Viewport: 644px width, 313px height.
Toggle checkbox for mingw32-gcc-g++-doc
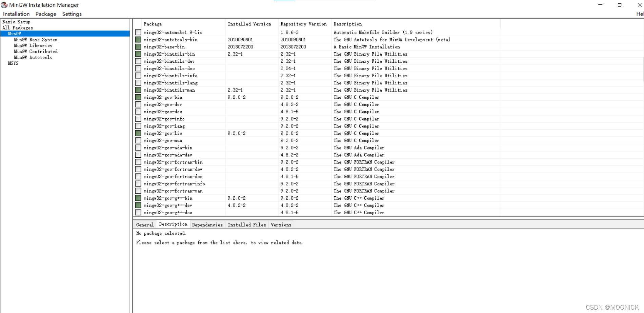point(138,212)
